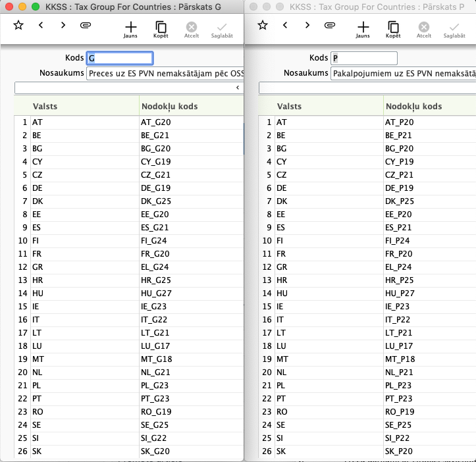
Task: Open attachments paperclip in Pārskats P window
Action: (x=329, y=26)
